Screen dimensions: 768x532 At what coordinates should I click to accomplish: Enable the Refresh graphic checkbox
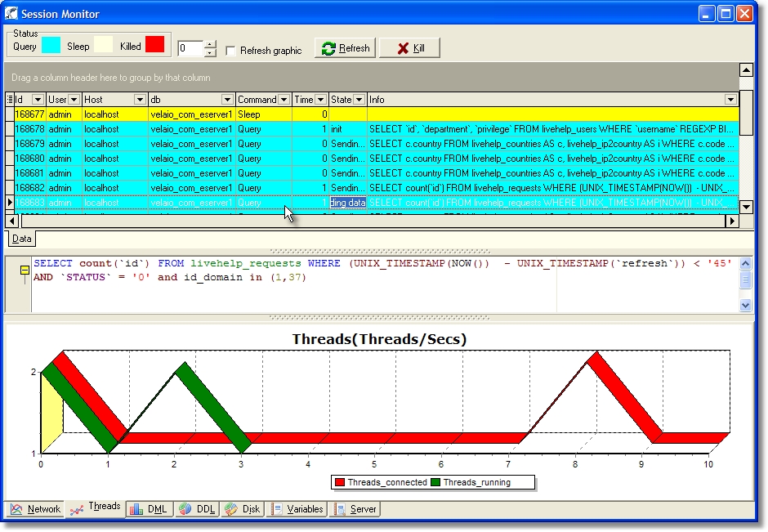[230, 51]
